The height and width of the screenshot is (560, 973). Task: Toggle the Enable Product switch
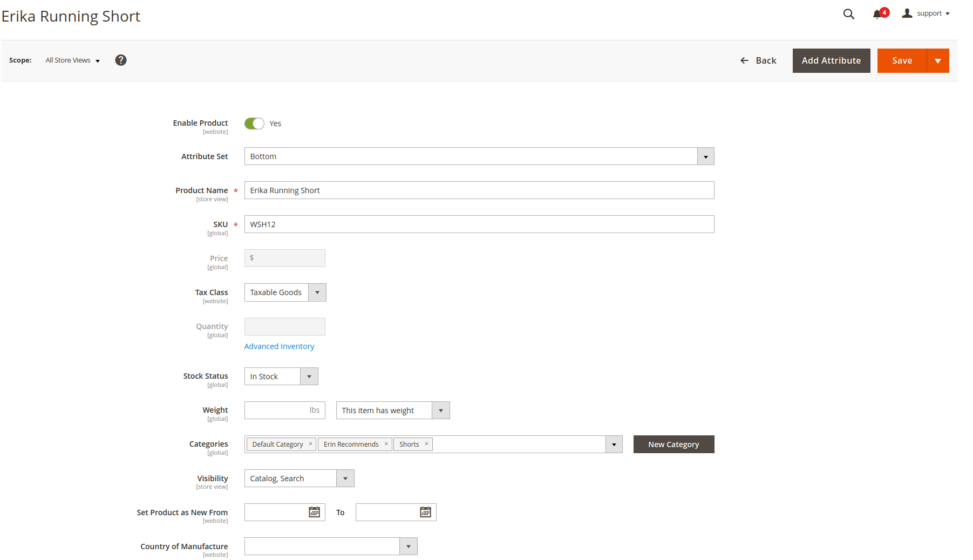point(254,124)
